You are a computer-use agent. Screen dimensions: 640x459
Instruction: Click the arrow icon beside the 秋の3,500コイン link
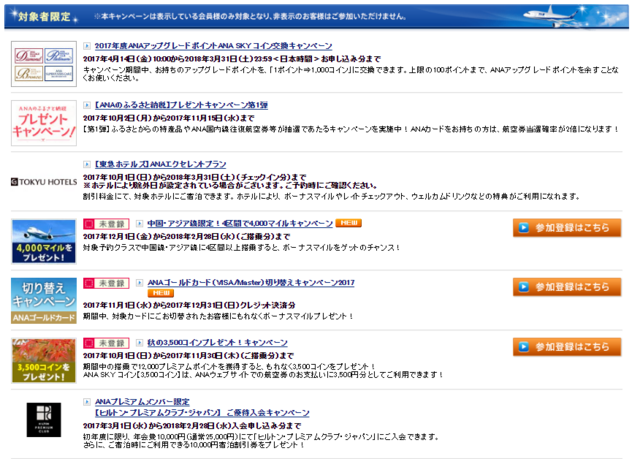[x=140, y=343]
